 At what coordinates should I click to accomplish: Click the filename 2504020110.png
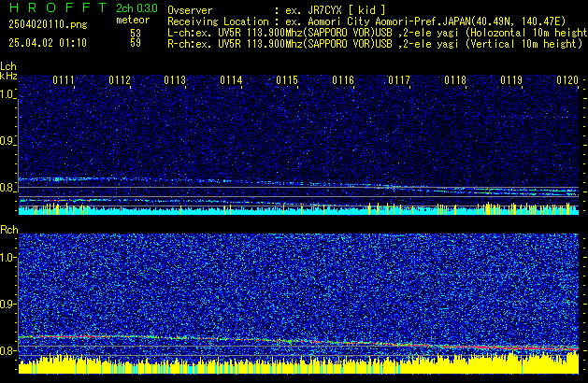coord(48,24)
